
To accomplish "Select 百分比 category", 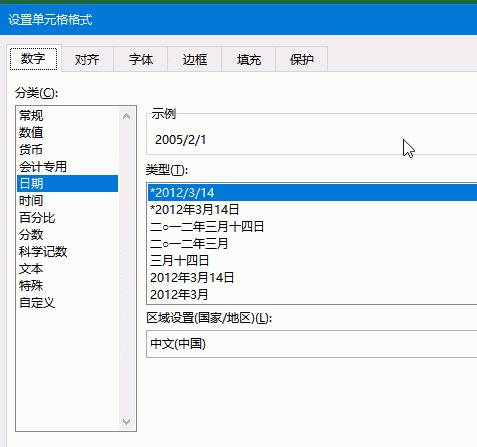I will point(67,218).
